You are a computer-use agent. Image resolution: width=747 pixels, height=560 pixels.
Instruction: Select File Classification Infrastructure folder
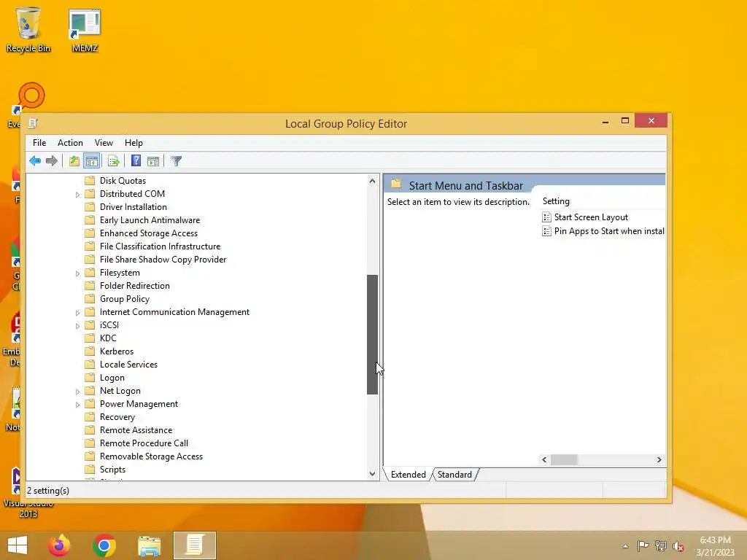pyautogui.click(x=160, y=246)
